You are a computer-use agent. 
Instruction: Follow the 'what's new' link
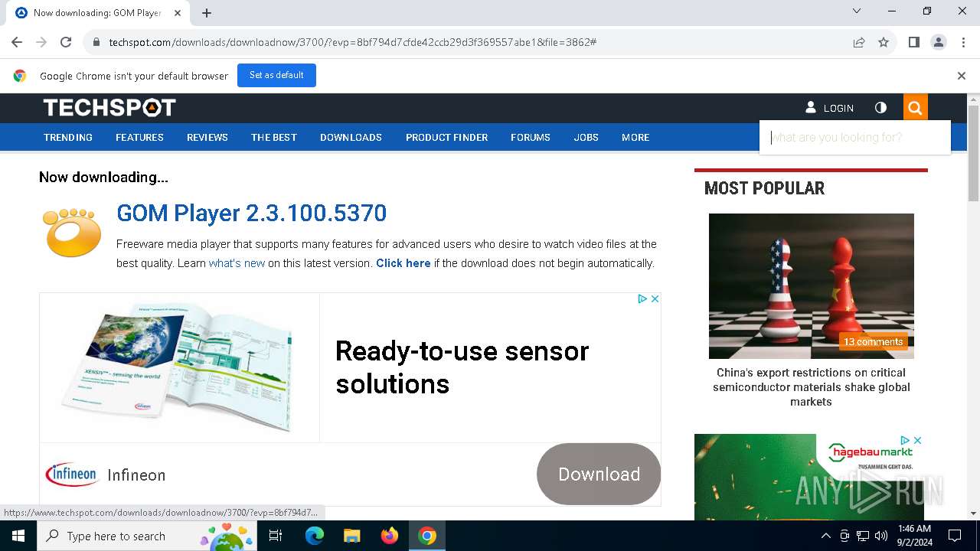237,263
